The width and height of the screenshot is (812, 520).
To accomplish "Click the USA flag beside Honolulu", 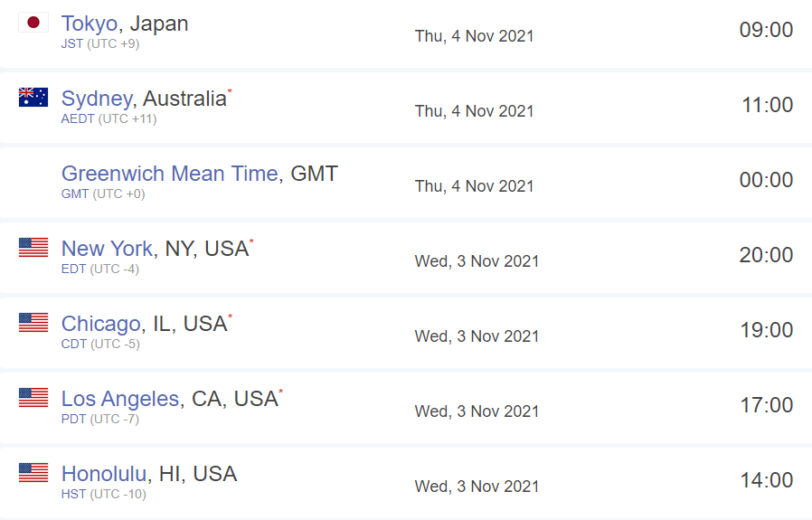I will (x=33, y=473).
